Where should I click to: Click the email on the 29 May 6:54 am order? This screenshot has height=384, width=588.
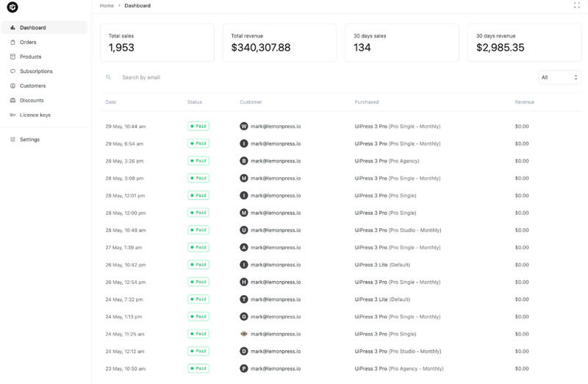[276, 143]
